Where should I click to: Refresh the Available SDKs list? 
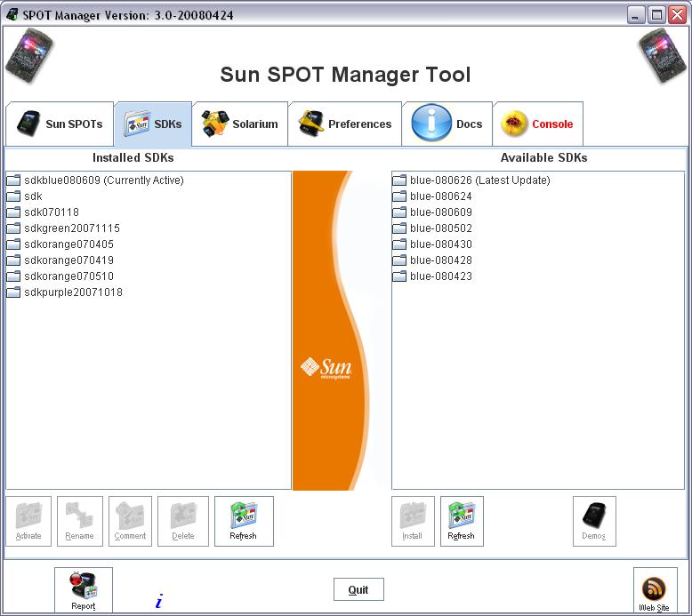coord(462,521)
